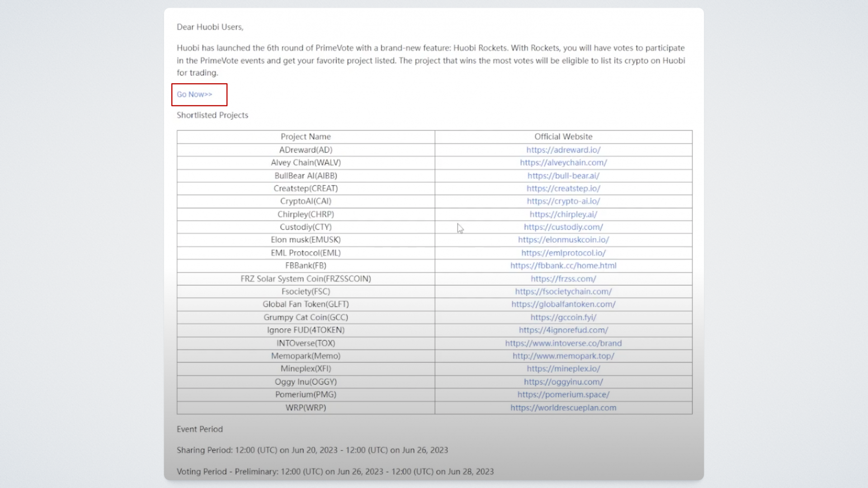Open the adreward.io website link
This screenshot has height=488, width=868.
tap(563, 150)
